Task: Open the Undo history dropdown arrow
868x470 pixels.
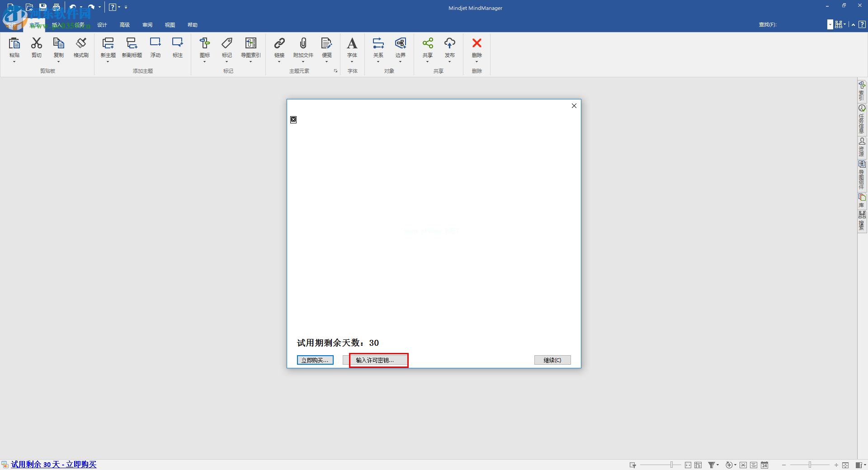Action: click(x=81, y=7)
